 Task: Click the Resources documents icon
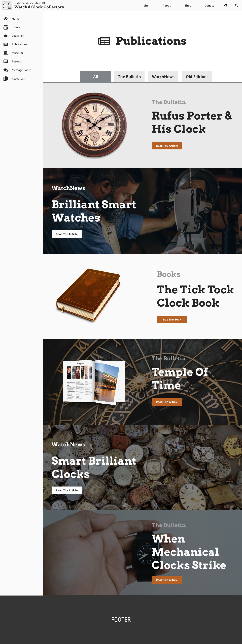(x=6, y=79)
